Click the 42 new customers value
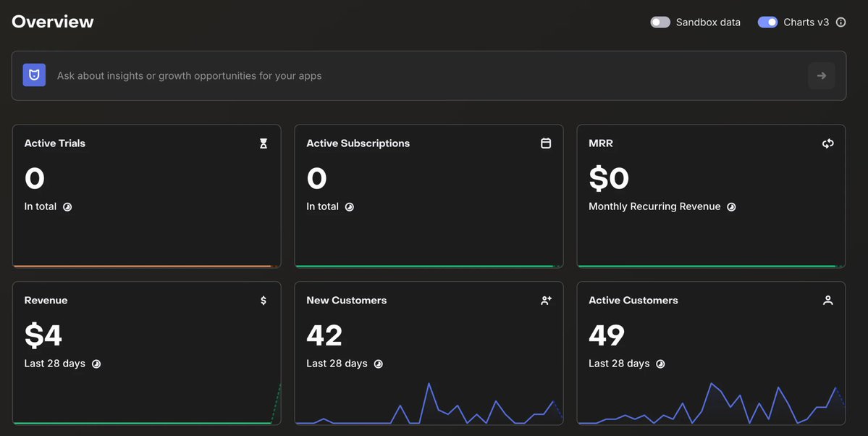868x436 pixels. [x=324, y=335]
